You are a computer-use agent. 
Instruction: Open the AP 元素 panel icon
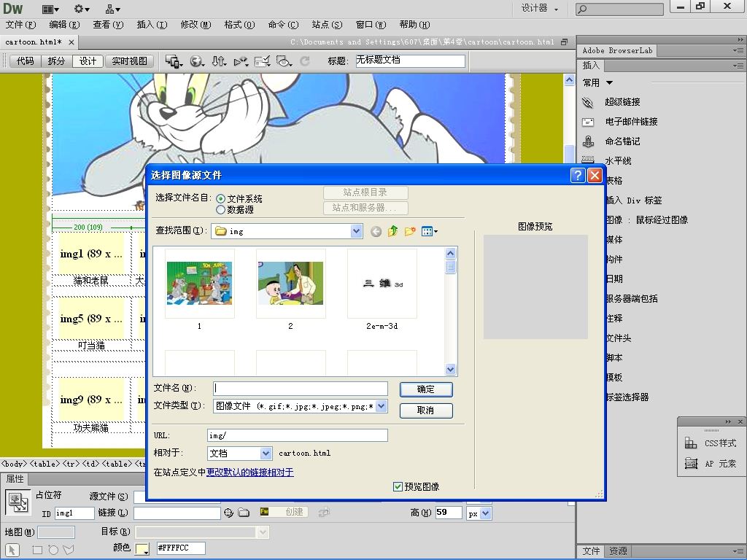[x=691, y=463]
